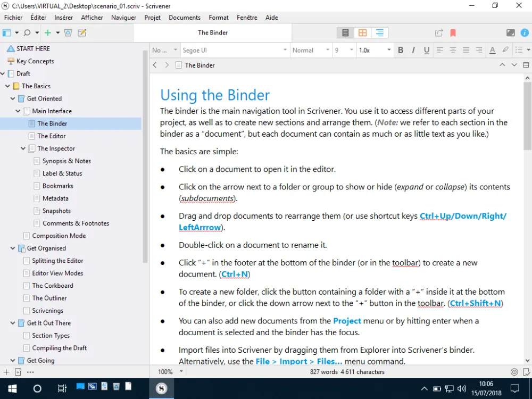Open Windows Start menu
532x399 pixels.
click(x=13, y=388)
